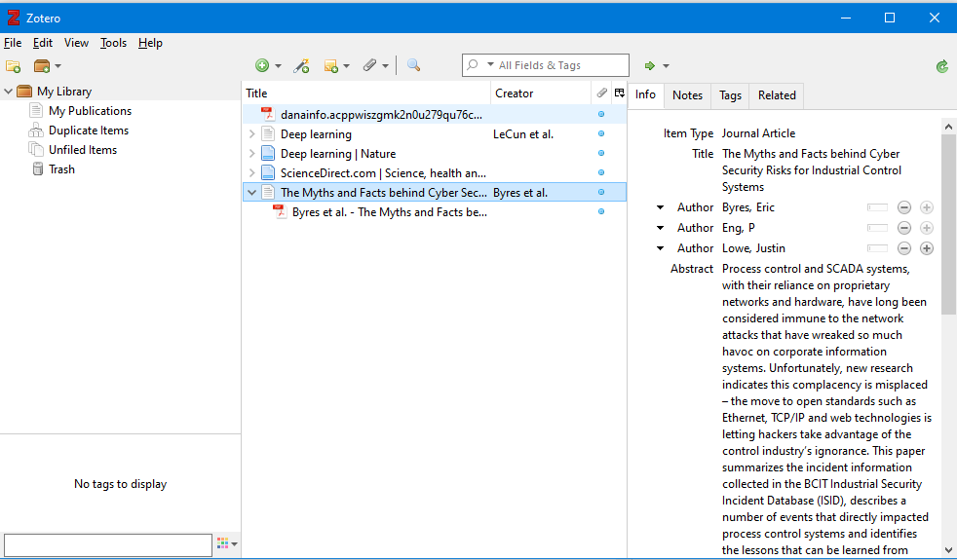Select danainfo PDF item

click(x=435, y=114)
